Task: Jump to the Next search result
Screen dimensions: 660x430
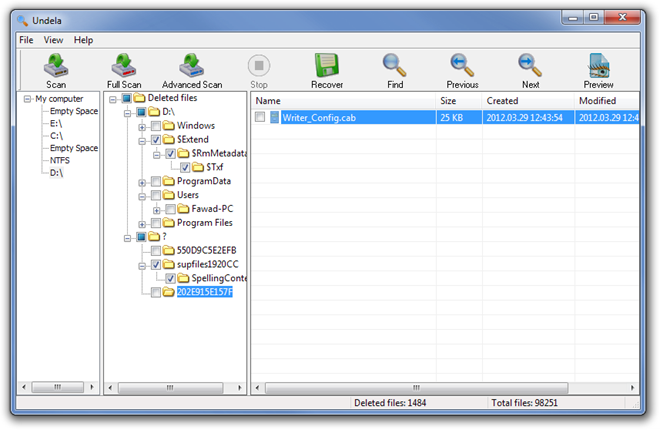Action: (530, 71)
